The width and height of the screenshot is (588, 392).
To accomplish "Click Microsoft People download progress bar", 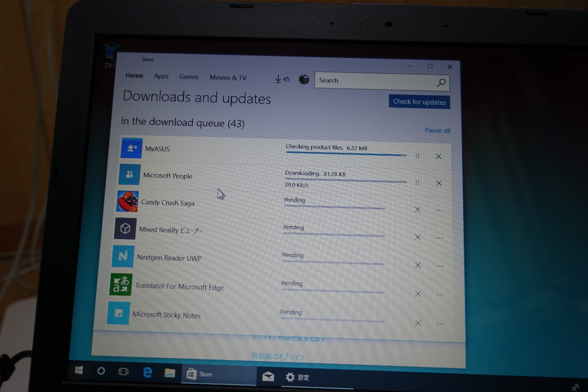I will coord(346,180).
